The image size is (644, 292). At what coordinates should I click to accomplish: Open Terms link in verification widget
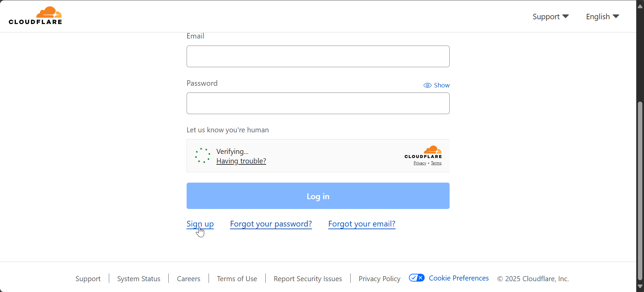[436, 163]
